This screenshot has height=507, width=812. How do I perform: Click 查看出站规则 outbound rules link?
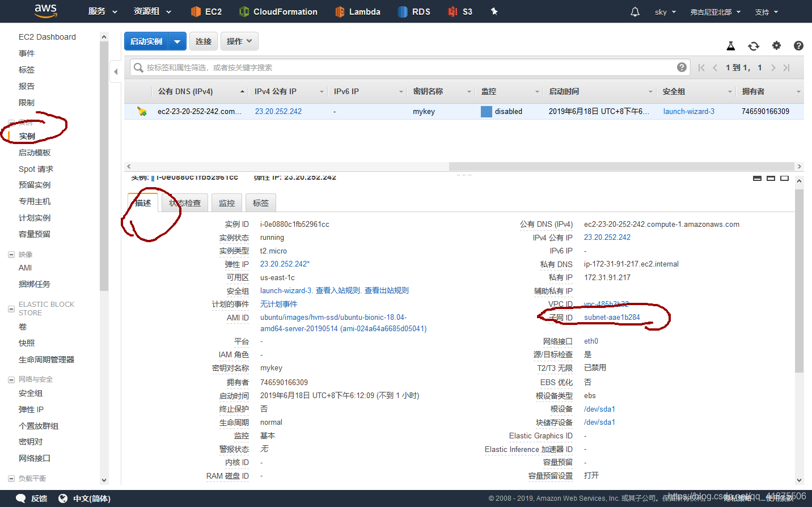click(387, 290)
